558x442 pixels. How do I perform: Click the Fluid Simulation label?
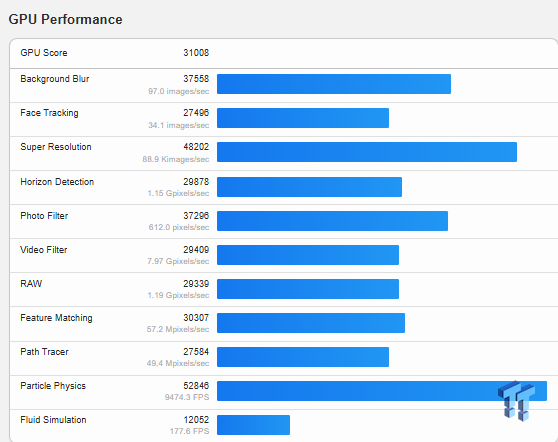(53, 420)
